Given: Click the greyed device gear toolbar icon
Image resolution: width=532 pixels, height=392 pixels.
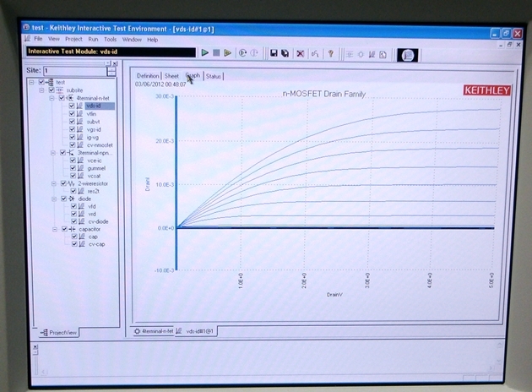Looking at the screenshot, I should 361,54.
